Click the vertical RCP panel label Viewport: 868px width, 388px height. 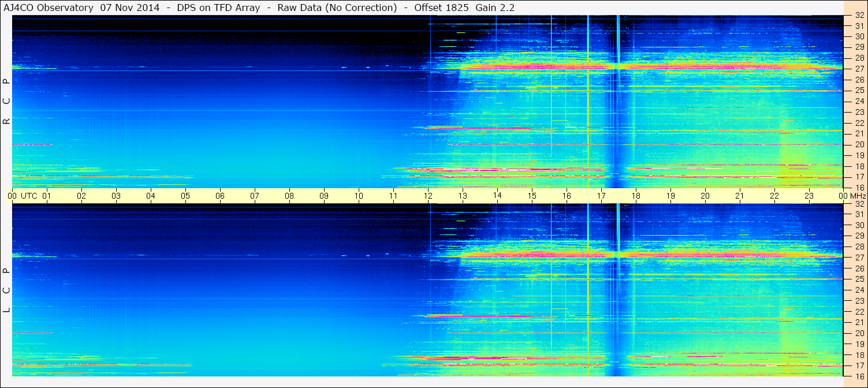click(x=6, y=102)
